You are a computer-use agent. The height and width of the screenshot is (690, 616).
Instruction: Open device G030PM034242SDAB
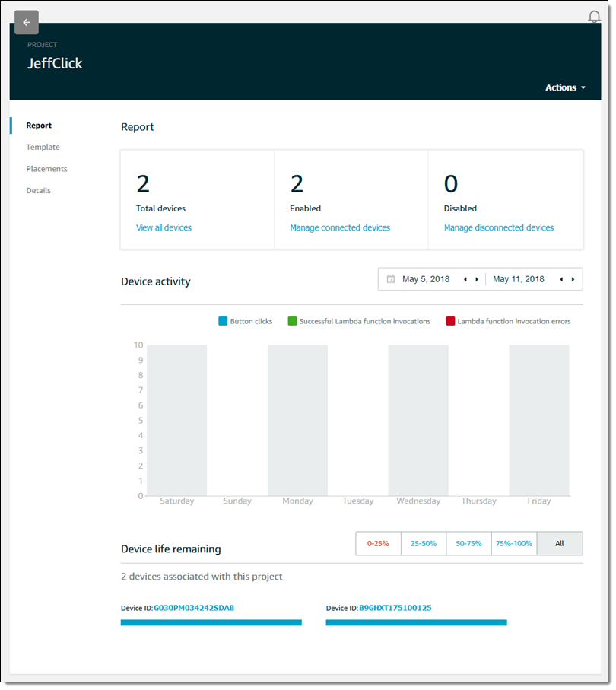(194, 608)
